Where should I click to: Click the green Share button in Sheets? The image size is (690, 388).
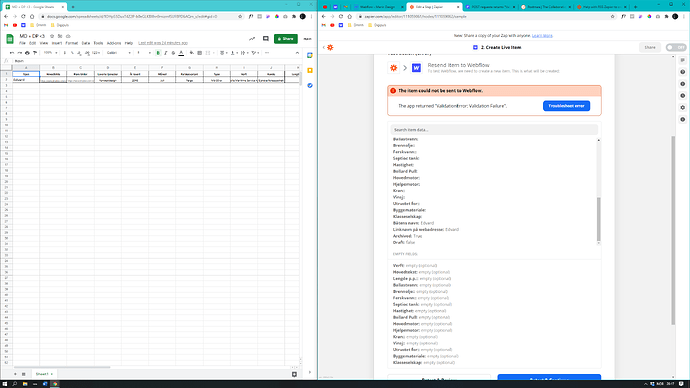pos(286,39)
